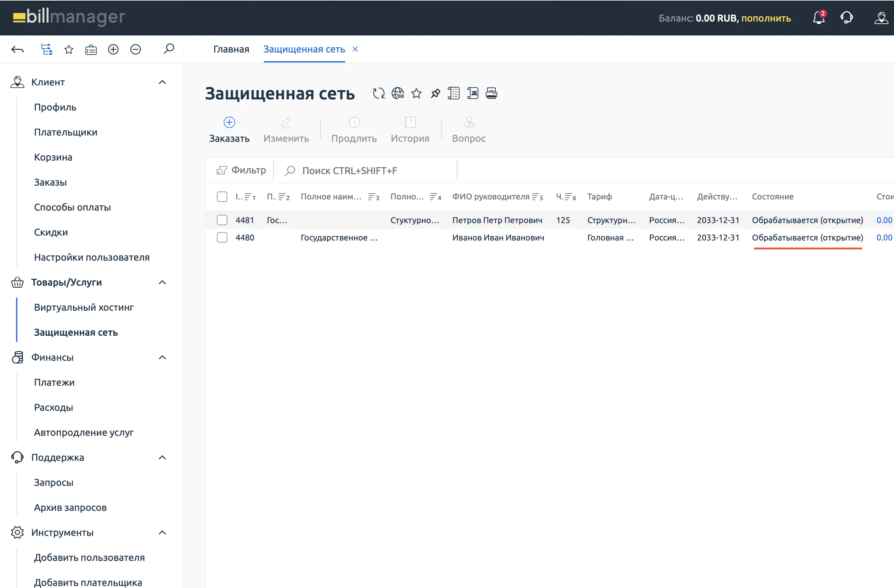Click the back arrow icon

(18, 49)
